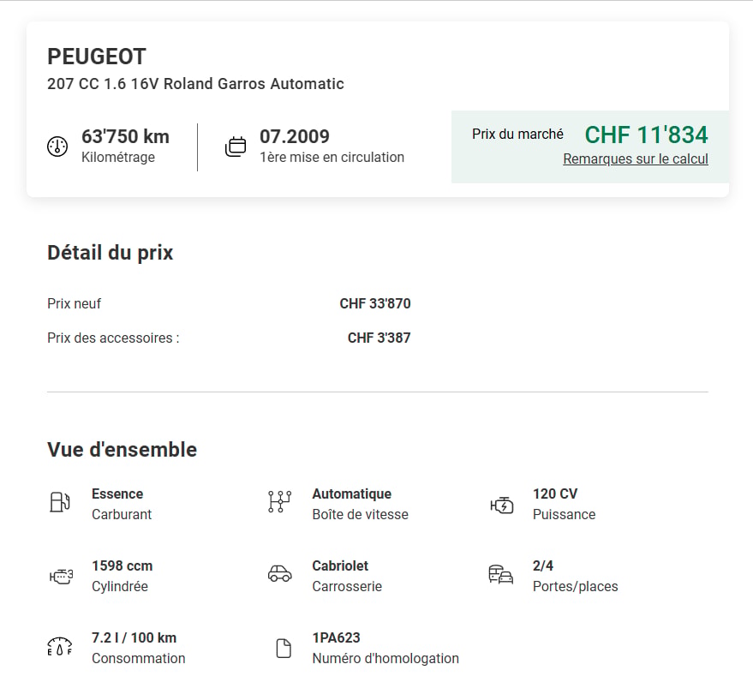Click the doors/seats icon beside 2/4
Viewport: 753px width, 700px height.
[x=501, y=574]
